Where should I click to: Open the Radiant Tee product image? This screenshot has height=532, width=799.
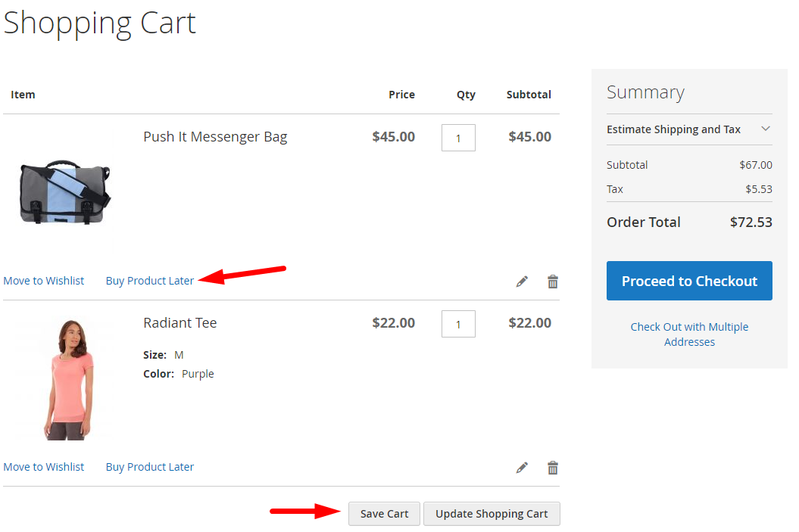click(64, 378)
